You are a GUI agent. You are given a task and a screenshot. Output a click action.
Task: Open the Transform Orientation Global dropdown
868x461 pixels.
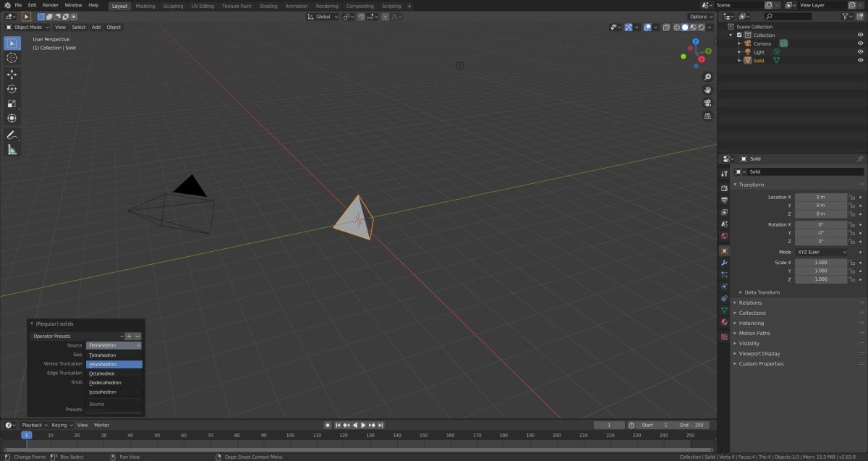[321, 17]
